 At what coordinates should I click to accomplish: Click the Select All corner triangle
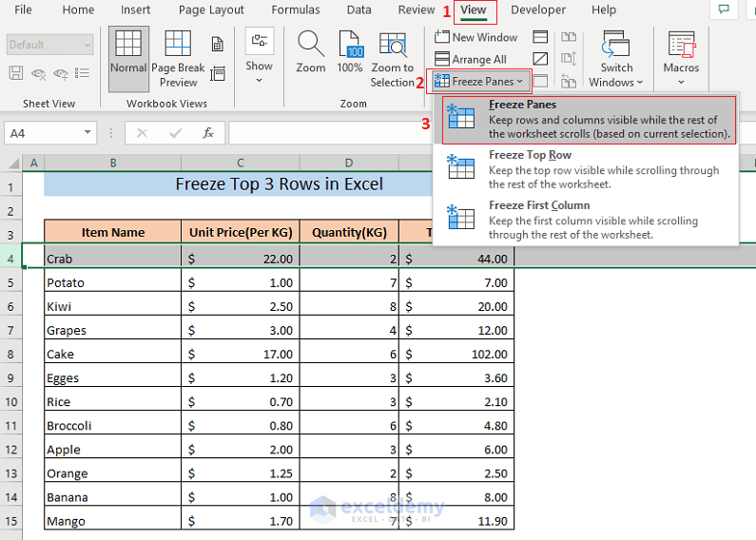[13, 164]
